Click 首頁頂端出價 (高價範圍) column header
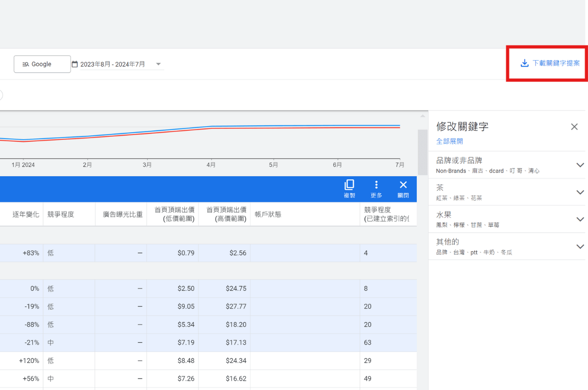The image size is (588, 390). coord(226,214)
